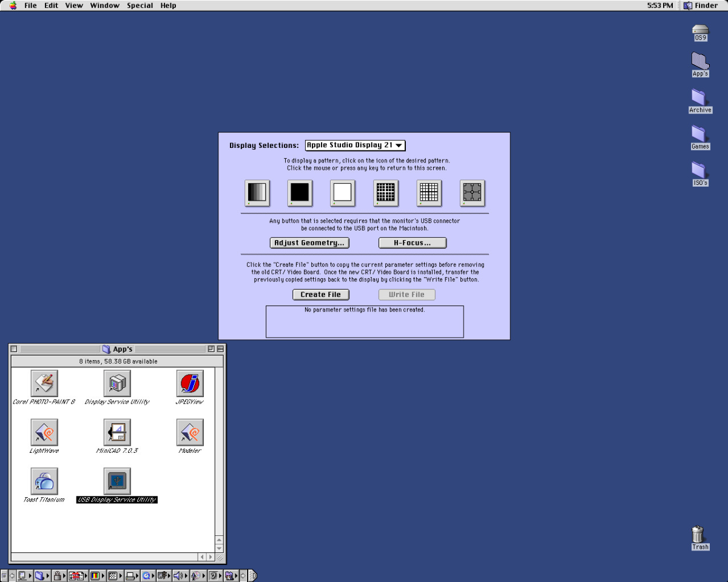
Task: Select the Toast Titanium application icon
Action: (x=44, y=481)
